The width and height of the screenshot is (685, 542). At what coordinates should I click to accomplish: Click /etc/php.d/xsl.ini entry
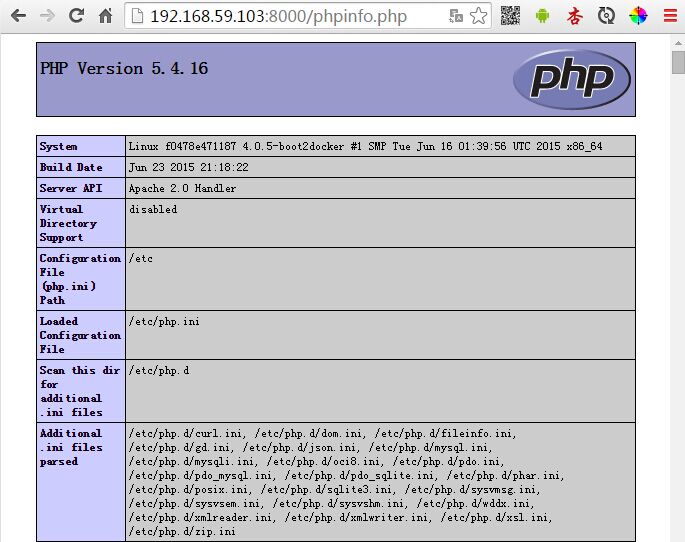coord(494,517)
